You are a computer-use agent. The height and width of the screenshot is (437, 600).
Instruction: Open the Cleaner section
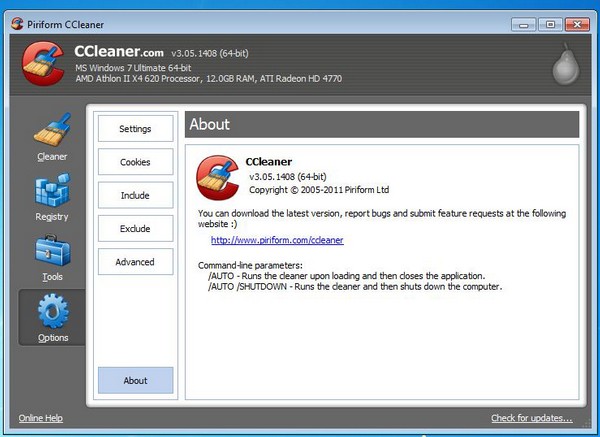coord(52,137)
